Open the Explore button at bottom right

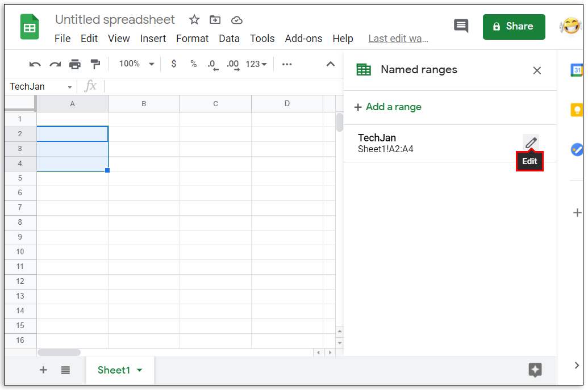(x=535, y=370)
